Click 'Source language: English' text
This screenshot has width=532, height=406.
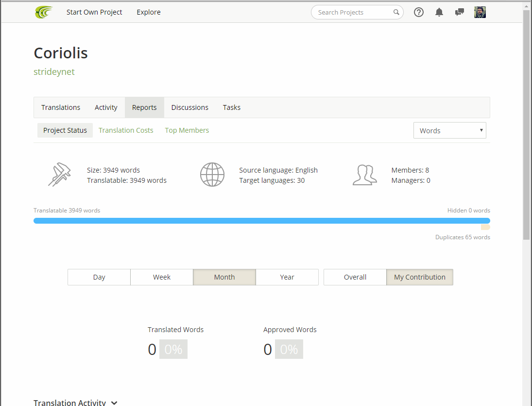tap(278, 170)
